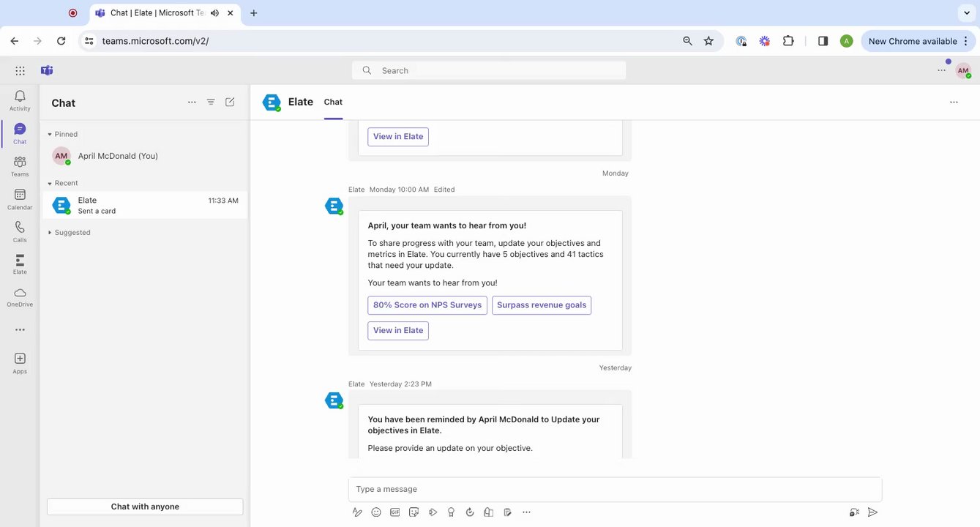Open the Elate app in sidebar
980x527 pixels.
coord(20,264)
